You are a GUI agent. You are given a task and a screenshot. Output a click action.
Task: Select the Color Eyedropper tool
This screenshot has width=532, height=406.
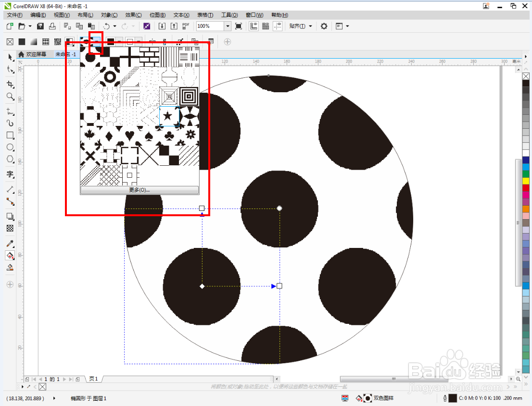[x=10, y=243]
